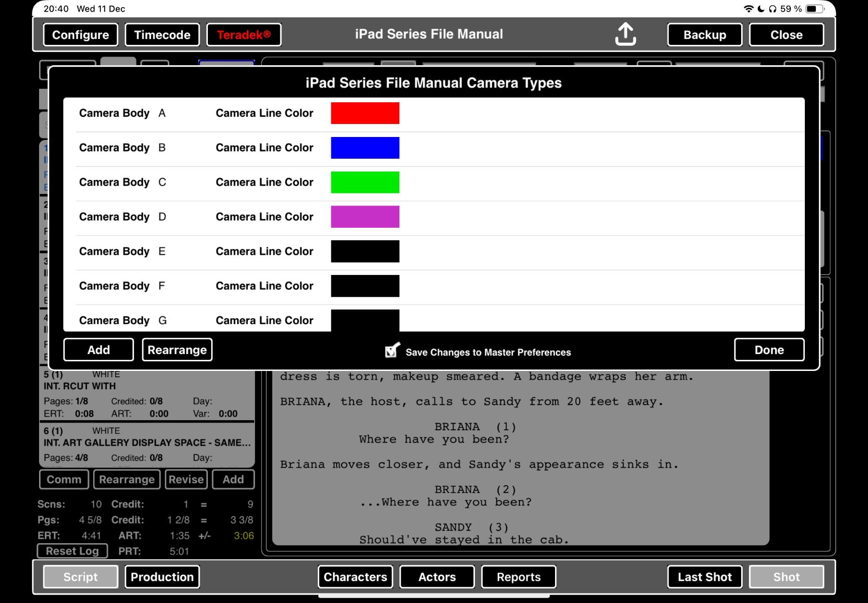Open the Configure menu
868x603 pixels.
click(81, 35)
